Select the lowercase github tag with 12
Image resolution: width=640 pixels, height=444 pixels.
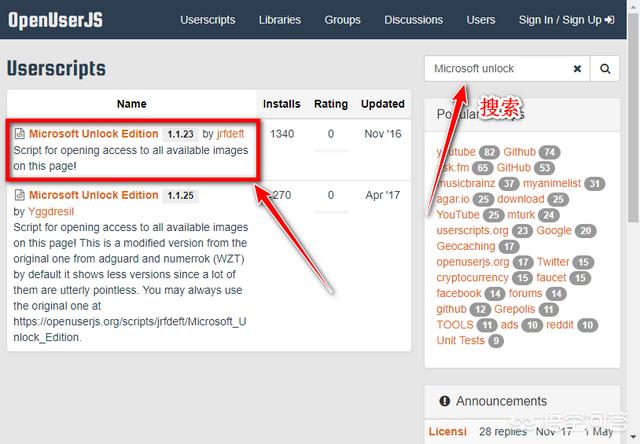(x=451, y=309)
